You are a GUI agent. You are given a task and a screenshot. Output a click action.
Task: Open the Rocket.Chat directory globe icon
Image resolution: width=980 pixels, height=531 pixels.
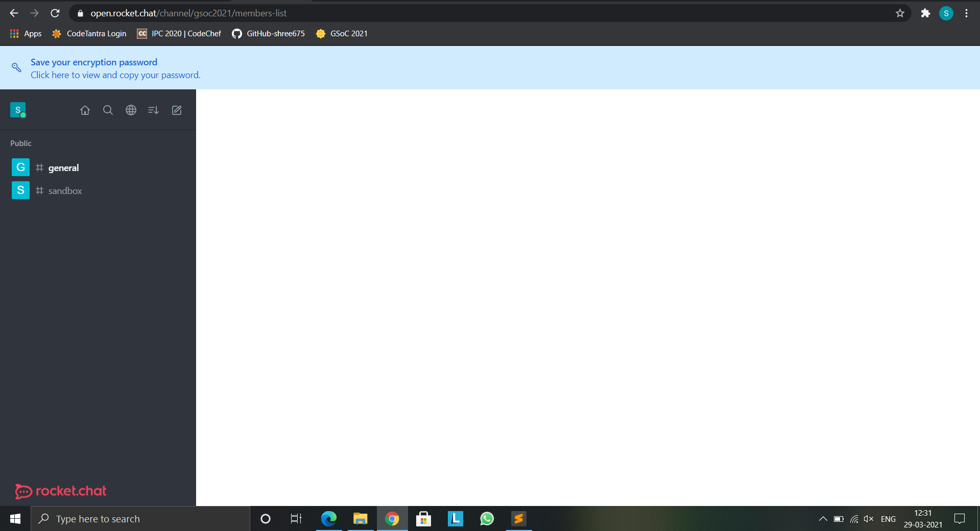[x=131, y=110]
